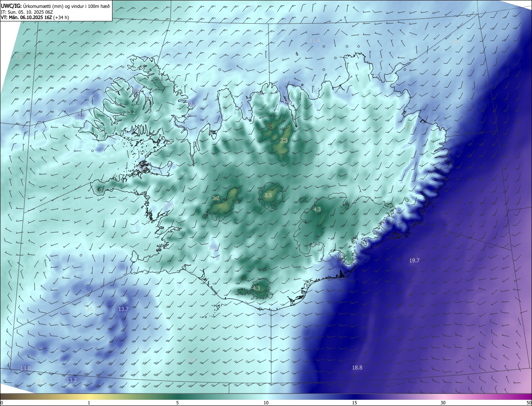Click the initial time line "IT: Sun. 05. 10. 2025 06Z"
The height and width of the screenshot is (406, 532).
27,12
